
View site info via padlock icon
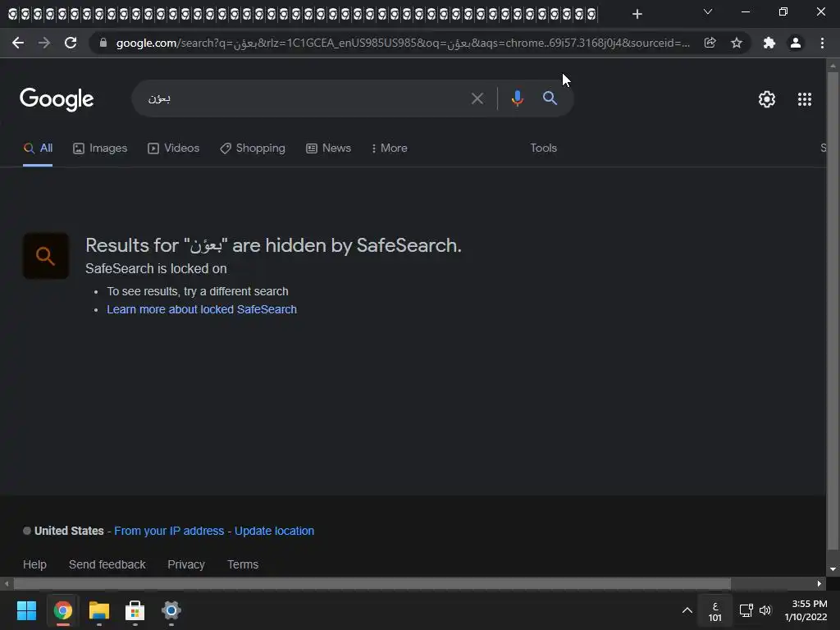coord(103,43)
